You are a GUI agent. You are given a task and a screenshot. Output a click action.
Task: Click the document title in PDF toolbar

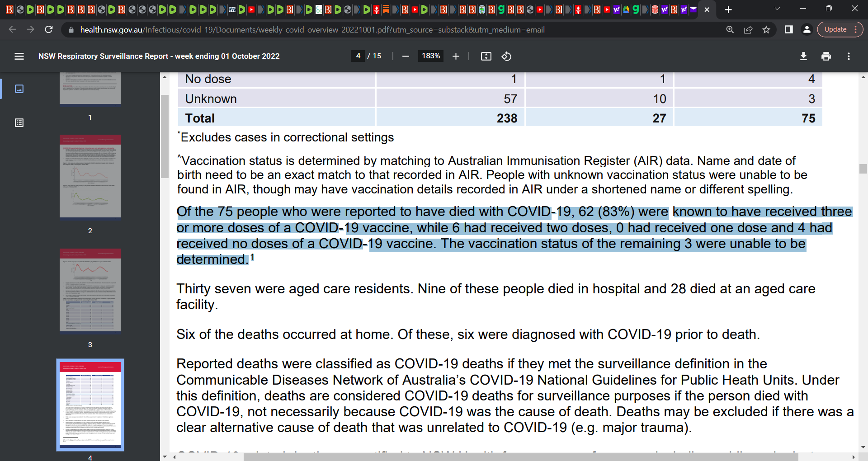159,56
